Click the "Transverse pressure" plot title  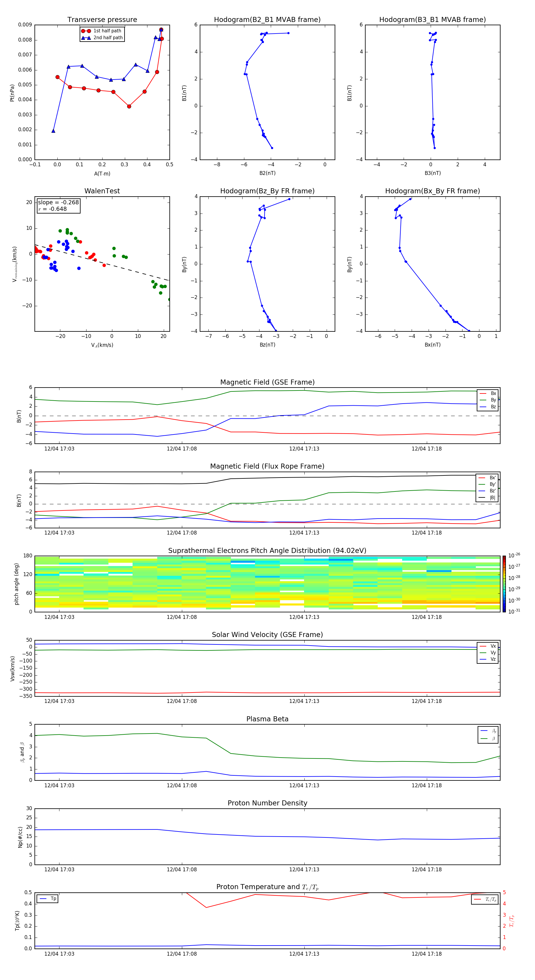click(102, 20)
